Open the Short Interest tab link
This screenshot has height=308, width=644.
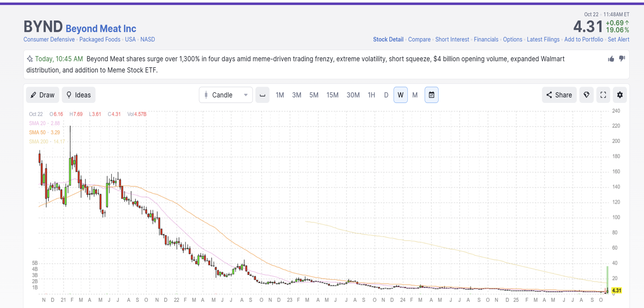tap(452, 40)
